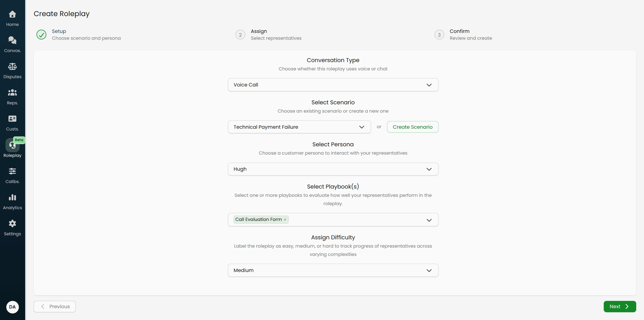Remove the Call Evaluation Form playbook chip

(x=285, y=219)
